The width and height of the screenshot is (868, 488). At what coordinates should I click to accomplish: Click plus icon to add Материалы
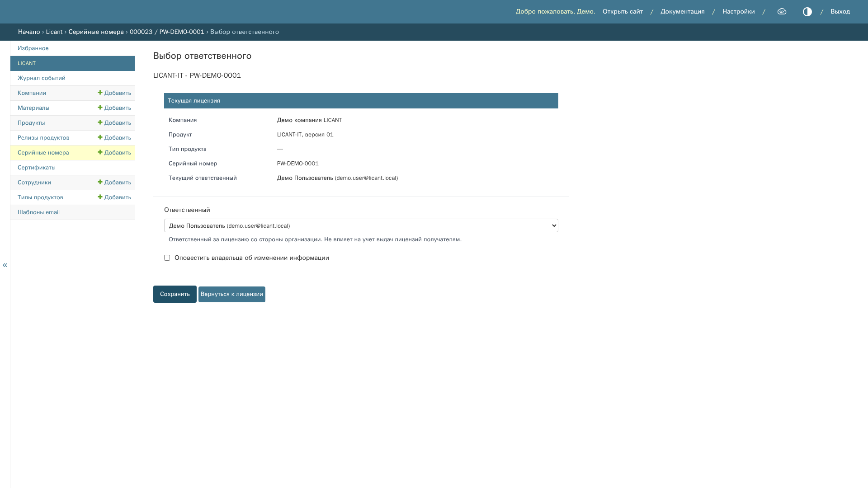(x=100, y=108)
